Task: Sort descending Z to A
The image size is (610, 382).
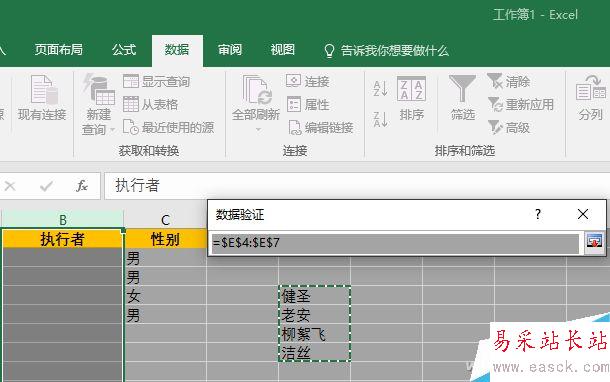Action: [x=380, y=119]
